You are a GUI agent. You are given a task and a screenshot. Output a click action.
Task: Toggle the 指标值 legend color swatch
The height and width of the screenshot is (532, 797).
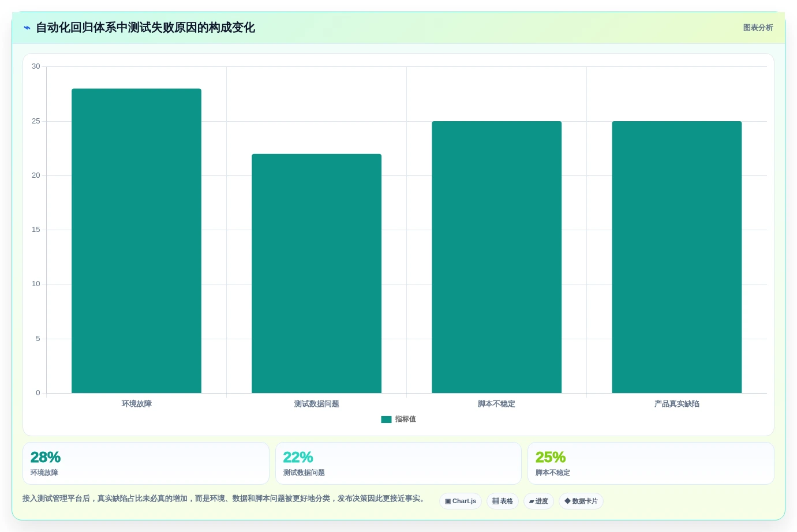tap(386, 419)
